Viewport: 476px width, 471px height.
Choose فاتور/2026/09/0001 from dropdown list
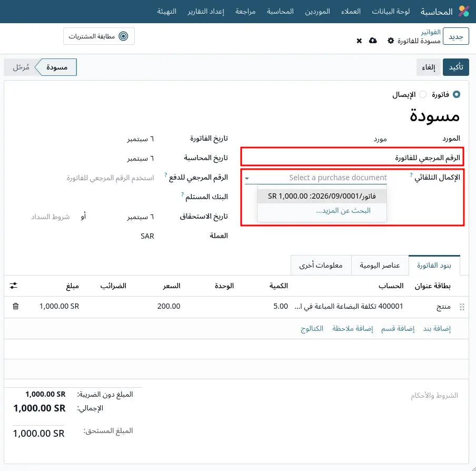coord(322,196)
